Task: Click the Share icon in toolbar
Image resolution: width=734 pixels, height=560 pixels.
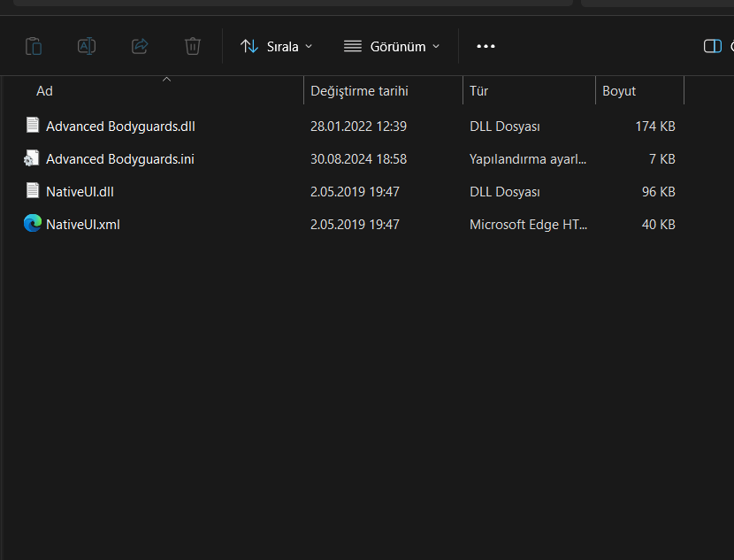Action: [140, 46]
